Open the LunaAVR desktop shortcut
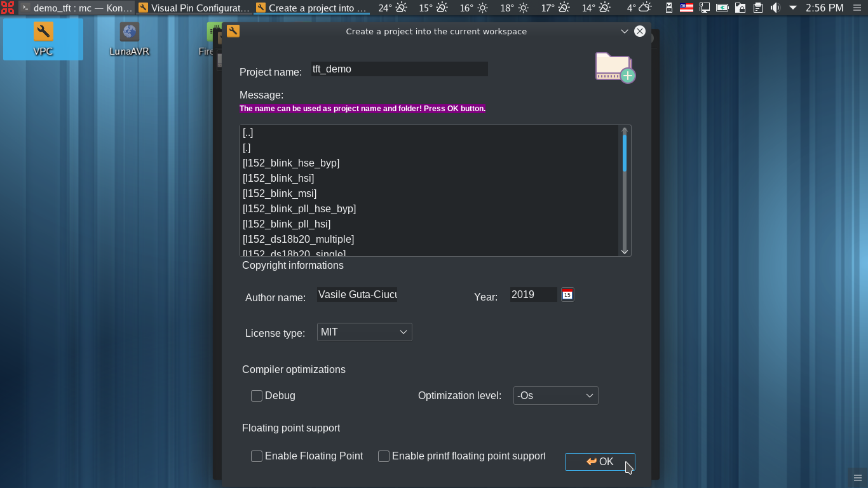 coord(129,39)
